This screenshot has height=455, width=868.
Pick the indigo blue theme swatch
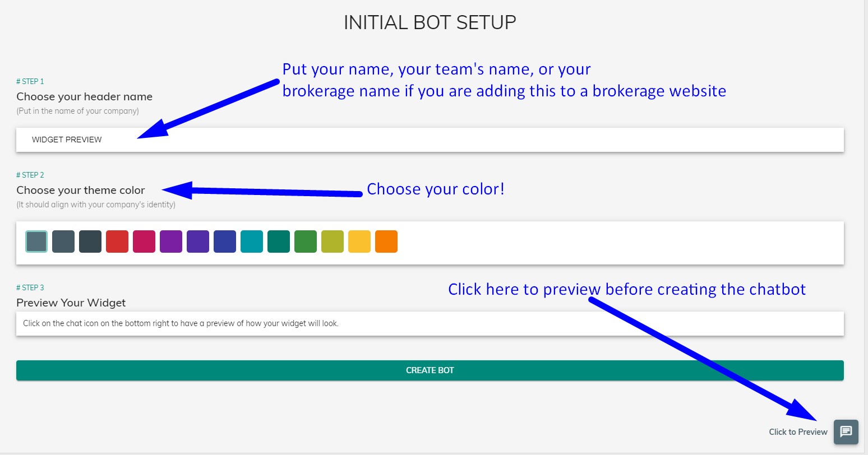click(x=225, y=242)
